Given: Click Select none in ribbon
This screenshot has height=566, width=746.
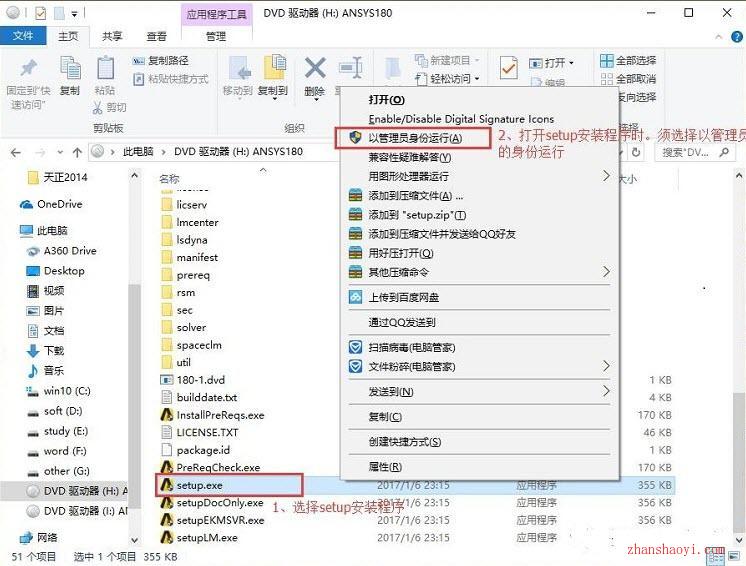Looking at the screenshot, I should [628, 79].
